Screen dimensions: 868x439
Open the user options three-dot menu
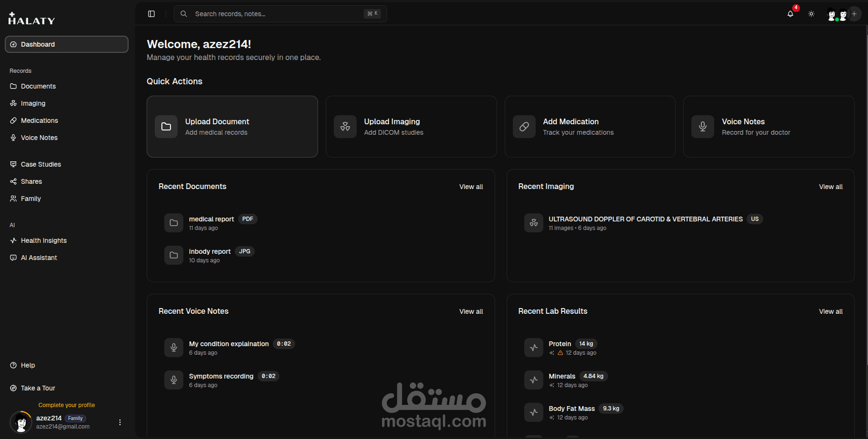[x=120, y=422]
